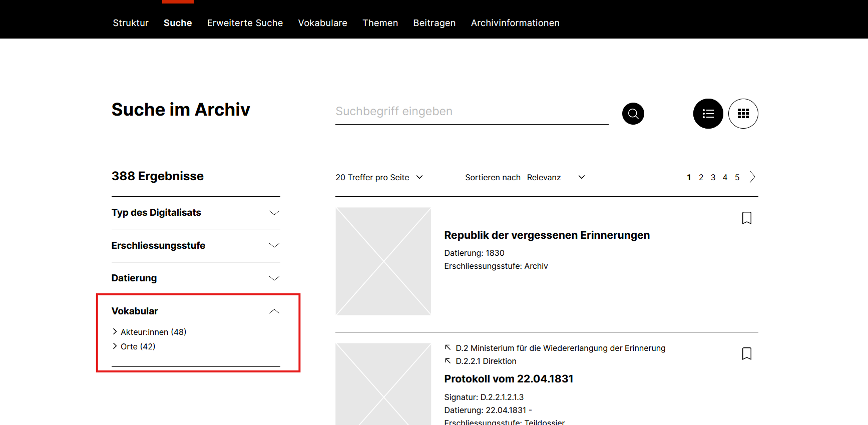Select current results page 1

(689, 177)
